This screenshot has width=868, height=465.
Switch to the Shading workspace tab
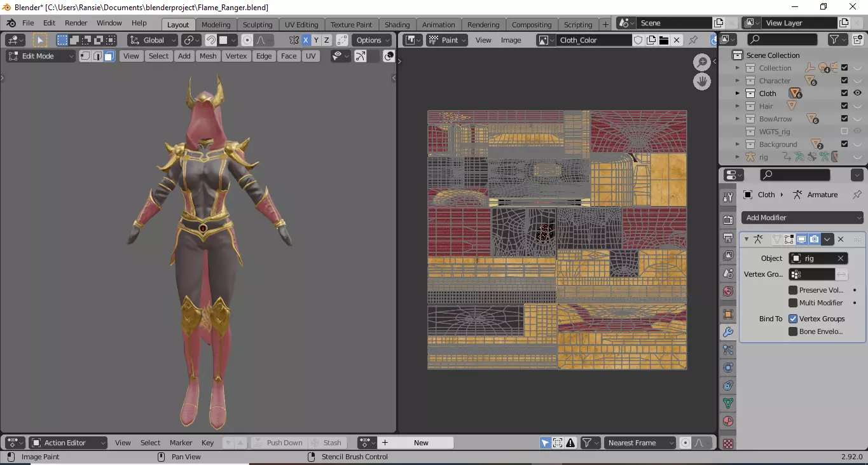point(397,25)
